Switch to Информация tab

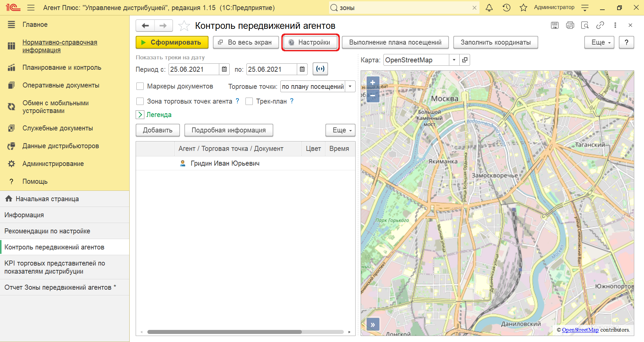[x=64, y=215]
